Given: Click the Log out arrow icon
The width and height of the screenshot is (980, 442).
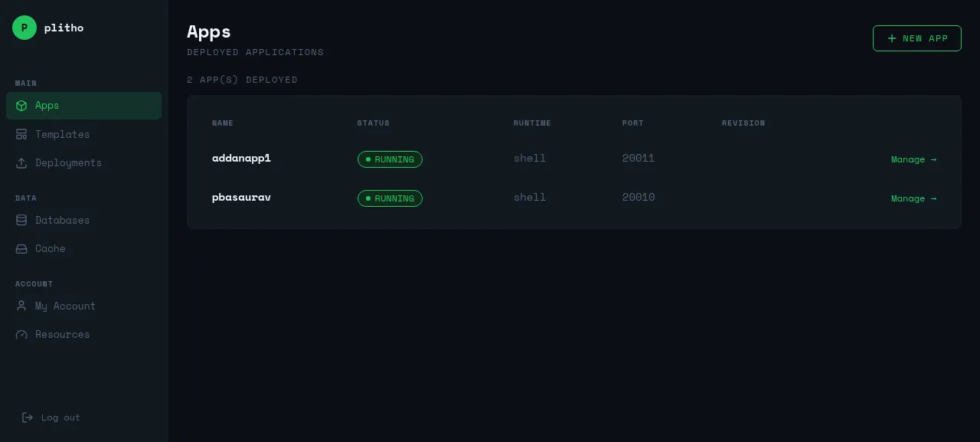Looking at the screenshot, I should click(x=28, y=417).
